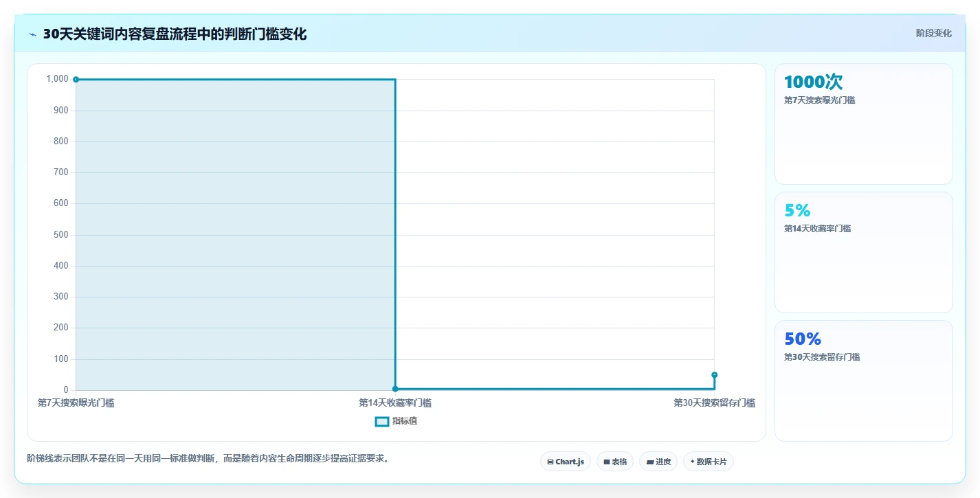Viewport: 980px width, 498px height.
Task: Click the 100 y-axis tick label
Action: point(61,359)
